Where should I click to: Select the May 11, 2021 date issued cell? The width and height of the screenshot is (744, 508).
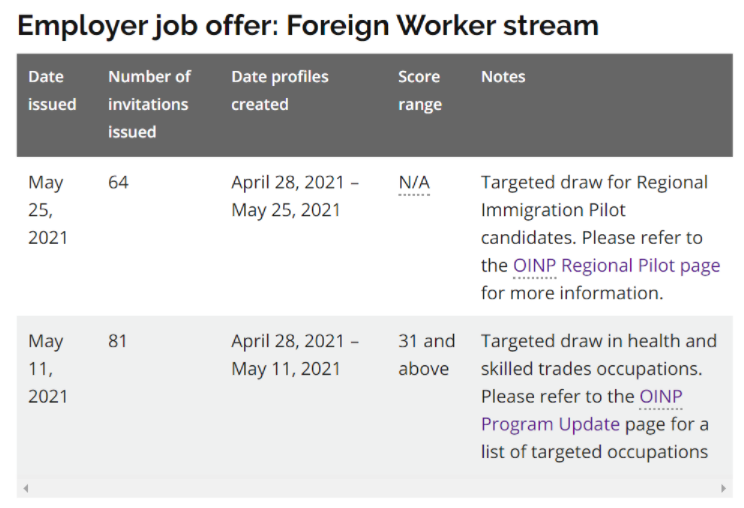[46, 369]
